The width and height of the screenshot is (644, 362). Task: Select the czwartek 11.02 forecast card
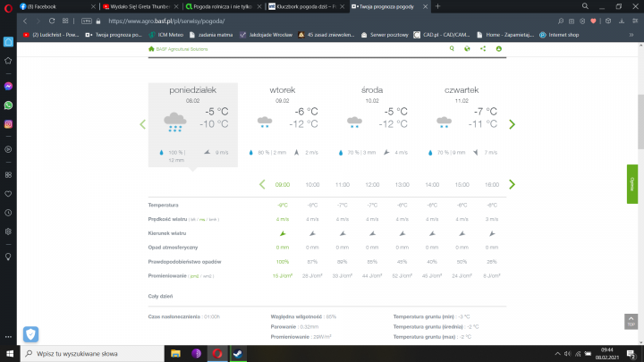pos(462,125)
